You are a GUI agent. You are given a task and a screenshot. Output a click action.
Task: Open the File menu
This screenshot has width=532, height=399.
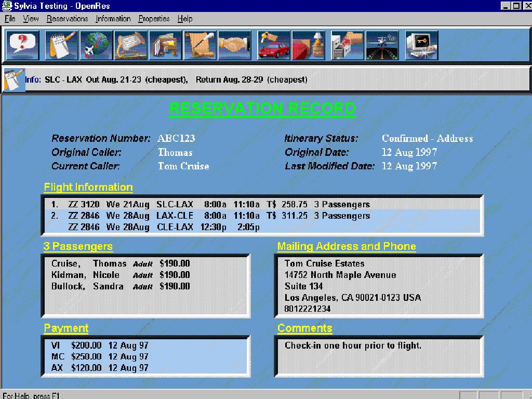tap(10, 19)
